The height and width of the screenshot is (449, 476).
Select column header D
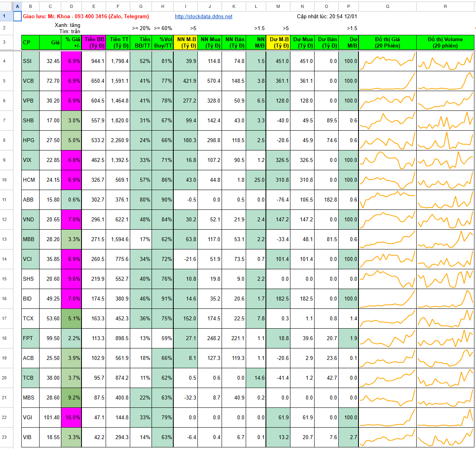[x=71, y=6]
